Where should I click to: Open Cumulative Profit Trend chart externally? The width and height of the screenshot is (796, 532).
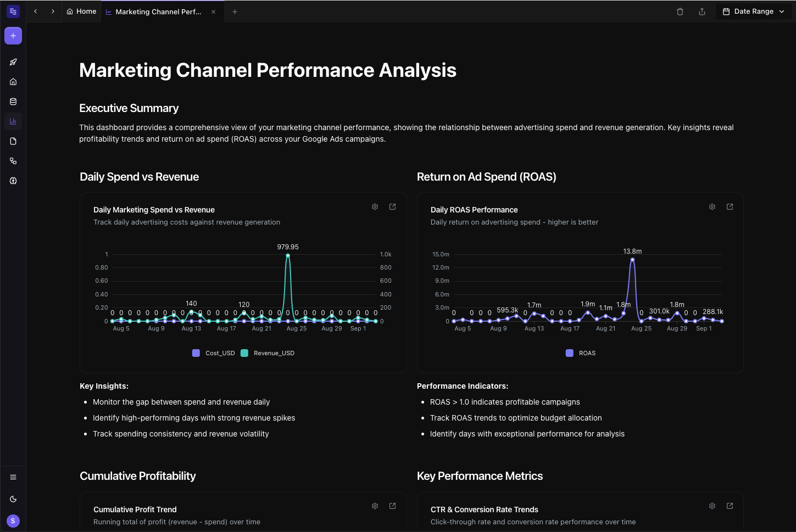(393, 506)
